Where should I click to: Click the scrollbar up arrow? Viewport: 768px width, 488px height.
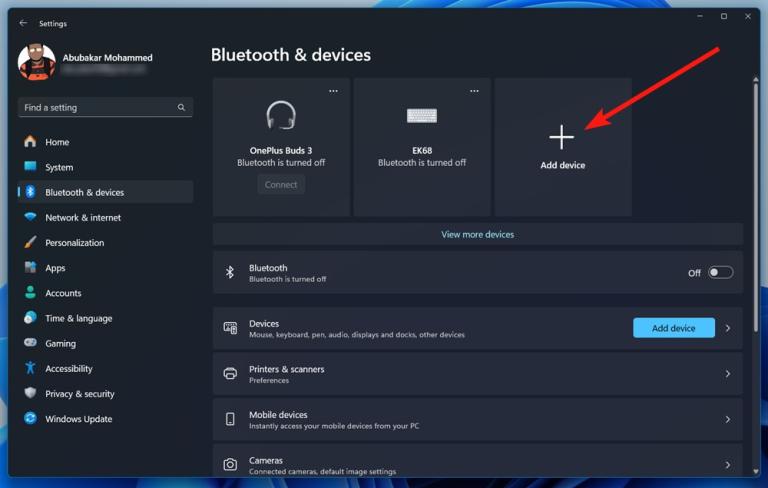756,79
